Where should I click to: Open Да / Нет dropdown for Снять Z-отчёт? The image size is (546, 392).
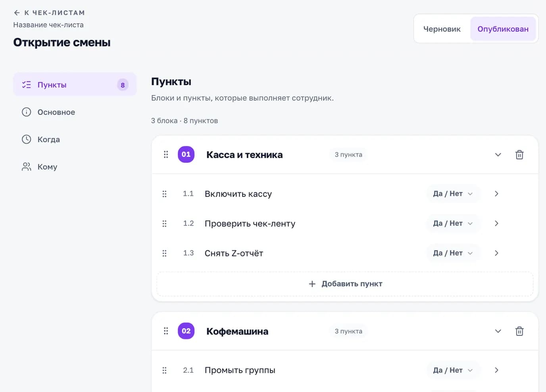[453, 253]
